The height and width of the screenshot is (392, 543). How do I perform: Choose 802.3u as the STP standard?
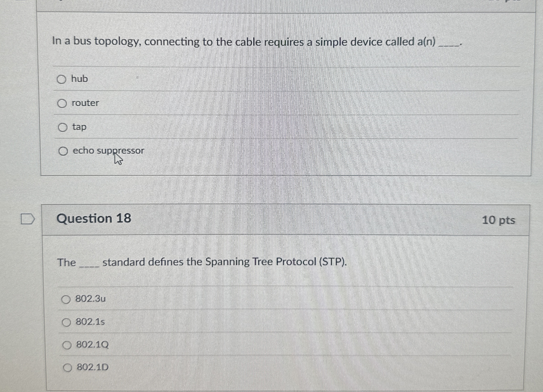66,299
